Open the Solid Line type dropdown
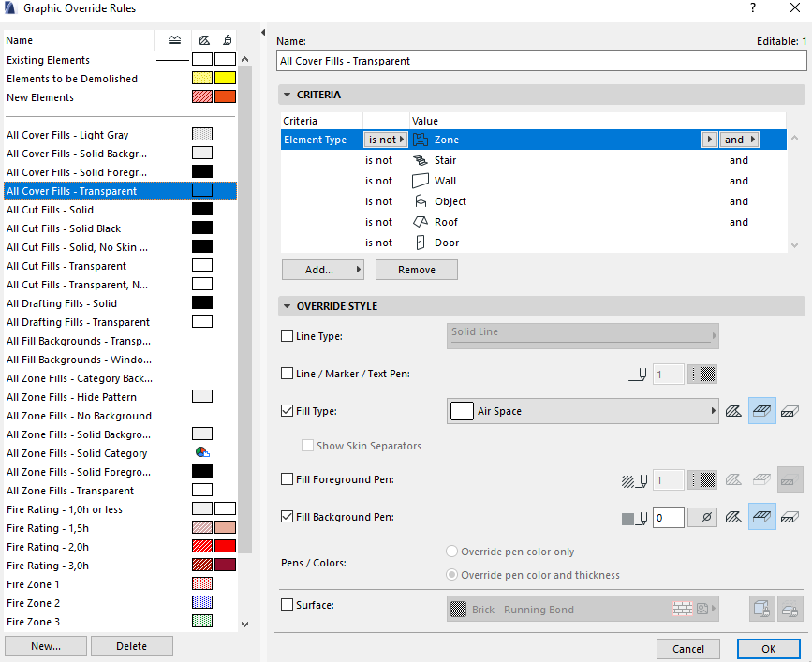812x662 pixels. [583, 336]
